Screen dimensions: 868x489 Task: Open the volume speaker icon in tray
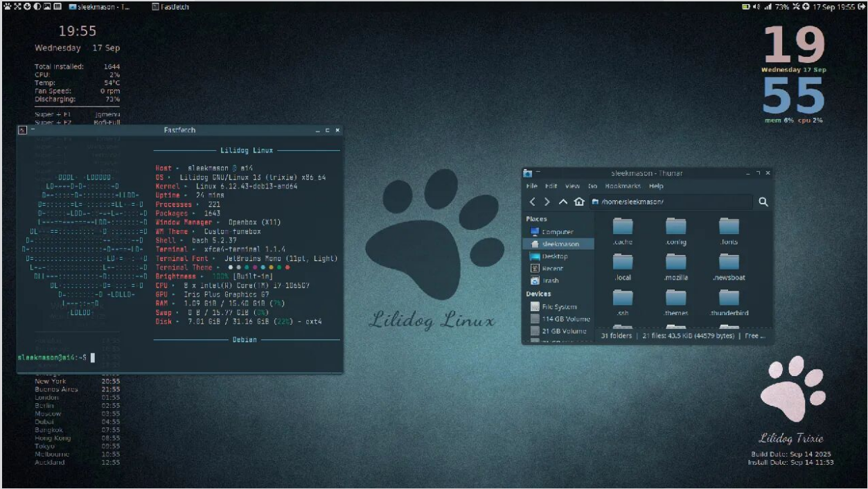pyautogui.click(x=756, y=6)
